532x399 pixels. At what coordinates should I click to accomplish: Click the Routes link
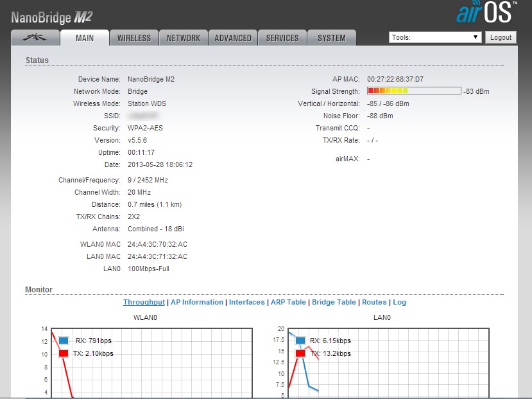(374, 302)
